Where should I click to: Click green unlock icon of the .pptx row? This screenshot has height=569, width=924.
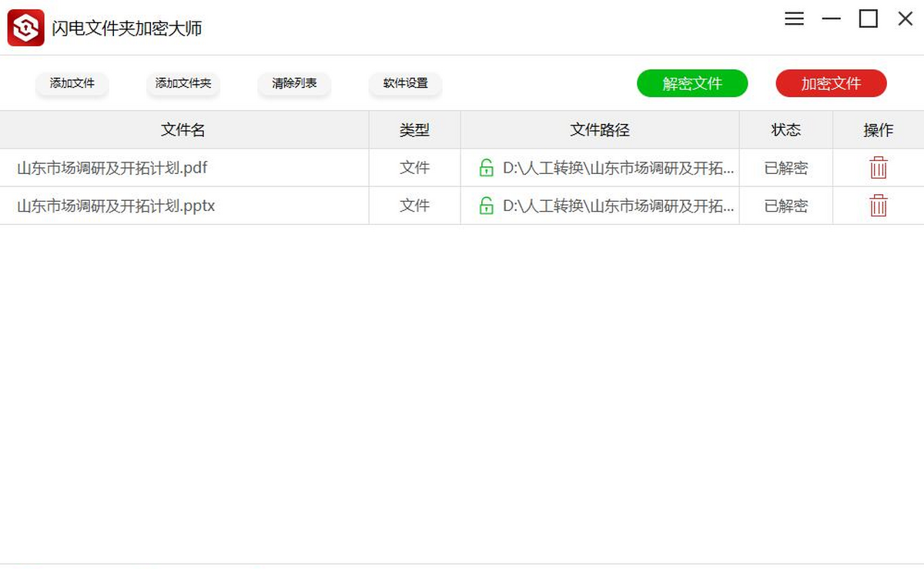coord(486,206)
